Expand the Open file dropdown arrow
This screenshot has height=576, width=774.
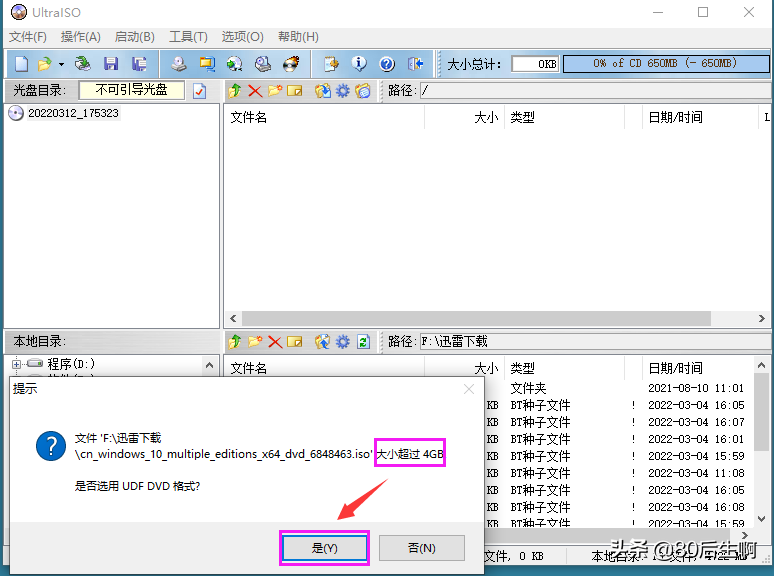click(x=61, y=64)
